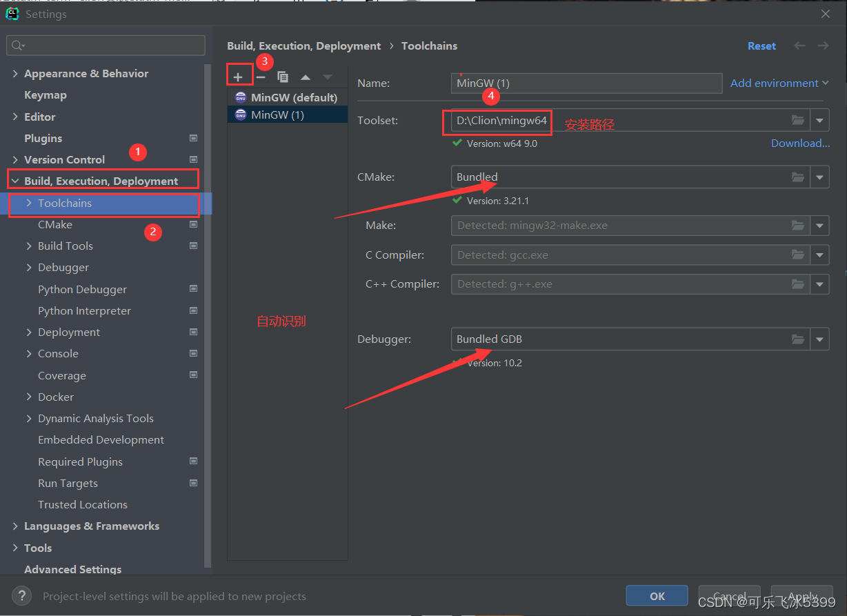Open the Make dropdown arrow

click(x=820, y=226)
